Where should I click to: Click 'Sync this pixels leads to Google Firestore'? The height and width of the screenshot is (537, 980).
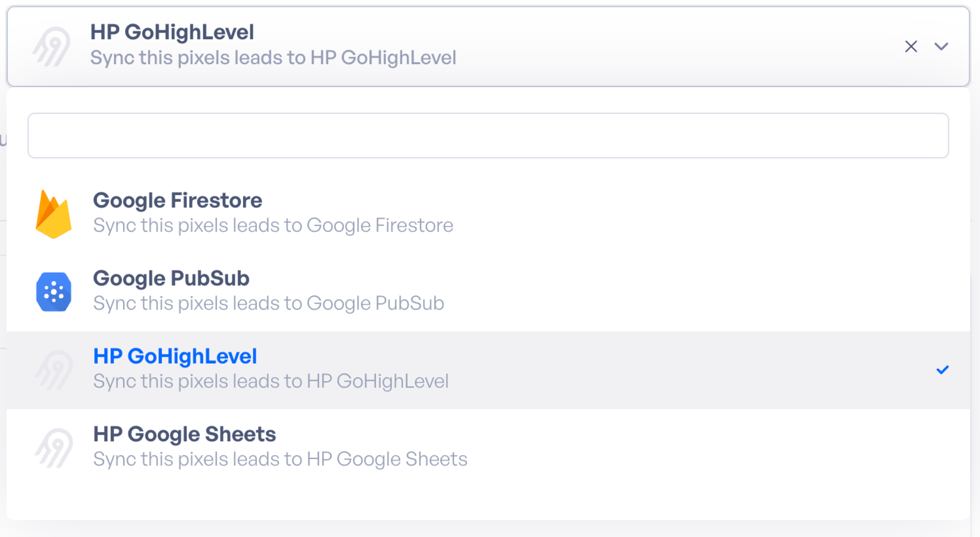point(273,225)
